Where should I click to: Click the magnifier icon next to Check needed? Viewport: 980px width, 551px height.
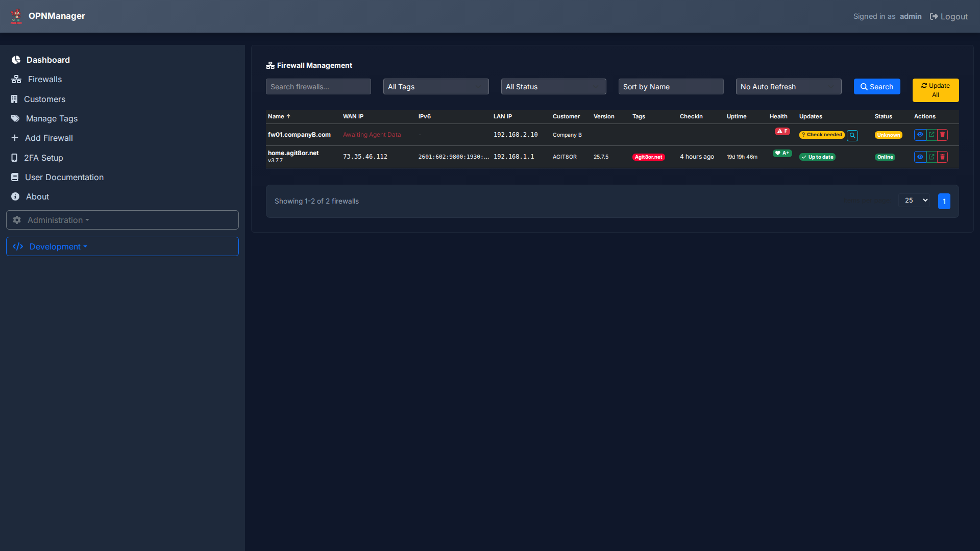(852, 136)
